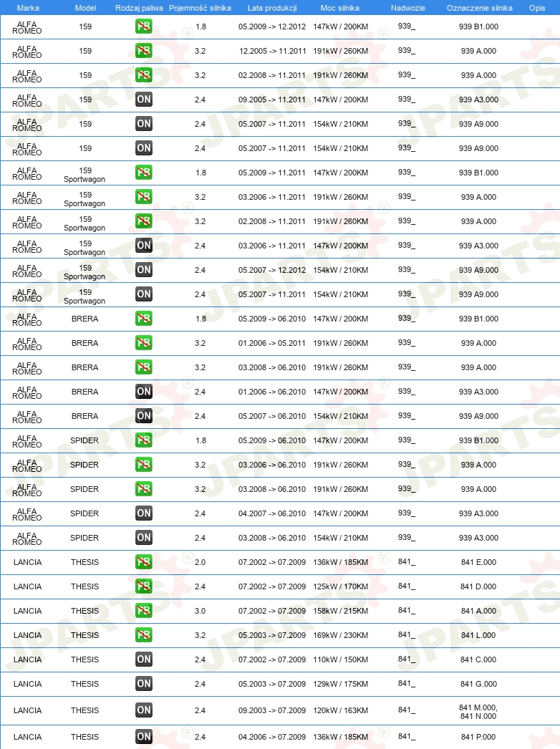Click the ON icon for THESIS 841 C.000
The width and height of the screenshot is (560, 749).
[x=144, y=659]
